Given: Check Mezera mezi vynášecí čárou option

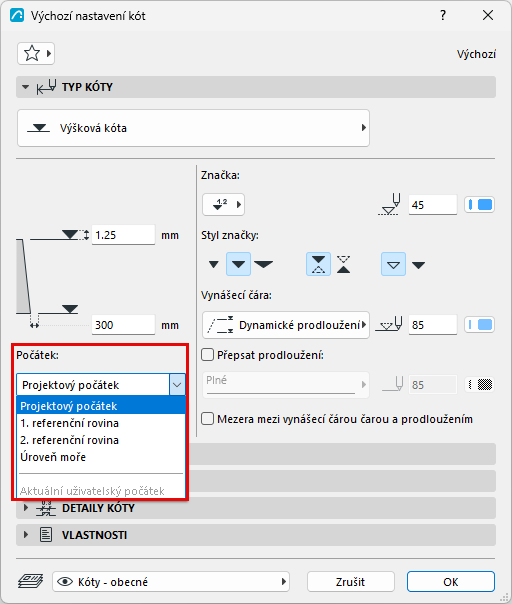Looking at the screenshot, I should (x=208, y=419).
